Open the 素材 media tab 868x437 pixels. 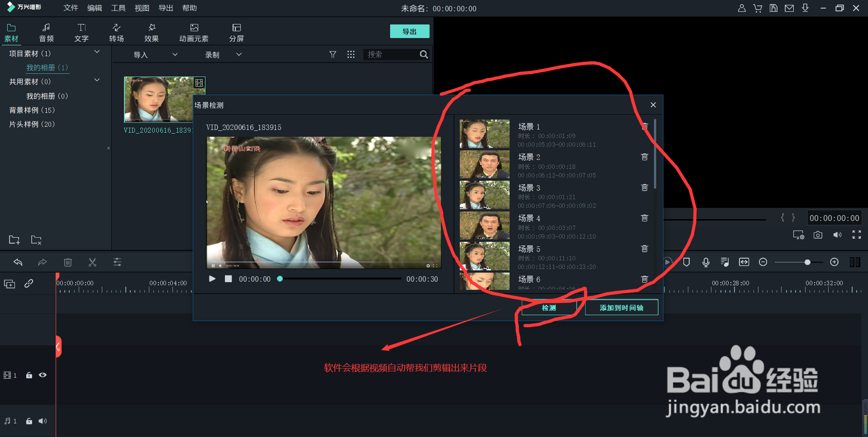point(11,33)
